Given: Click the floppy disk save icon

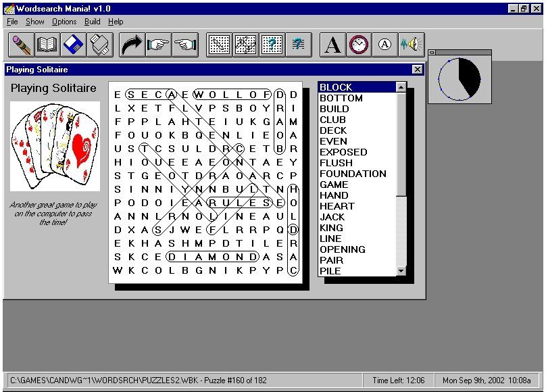Looking at the screenshot, I should point(74,45).
